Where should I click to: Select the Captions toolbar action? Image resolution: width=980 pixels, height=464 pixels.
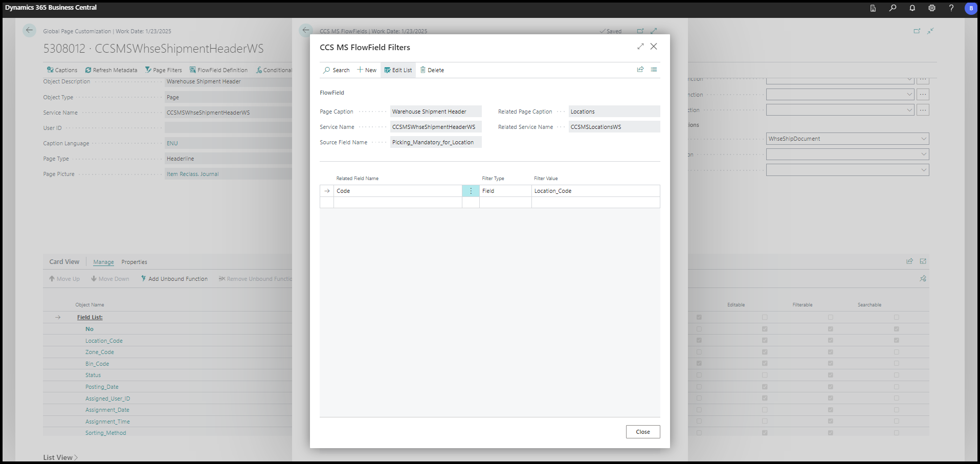click(62, 70)
